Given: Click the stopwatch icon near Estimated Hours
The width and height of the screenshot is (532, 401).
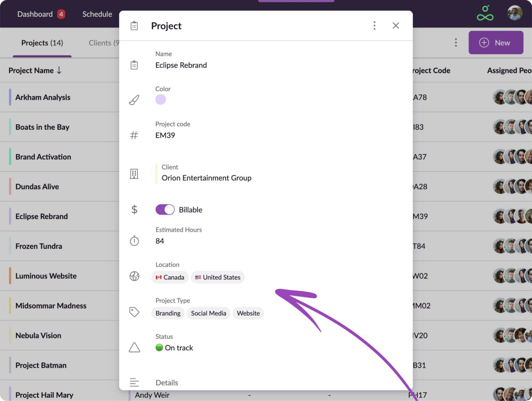Looking at the screenshot, I should [134, 241].
